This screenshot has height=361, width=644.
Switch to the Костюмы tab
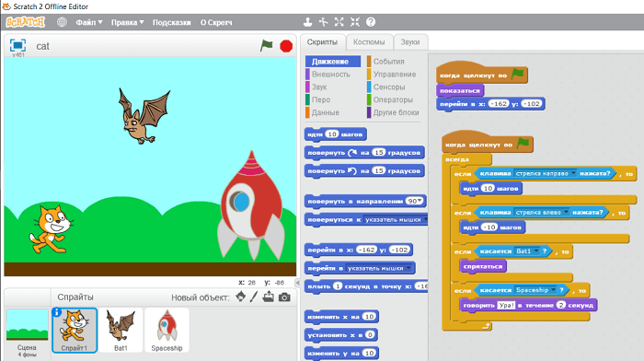pyautogui.click(x=369, y=42)
